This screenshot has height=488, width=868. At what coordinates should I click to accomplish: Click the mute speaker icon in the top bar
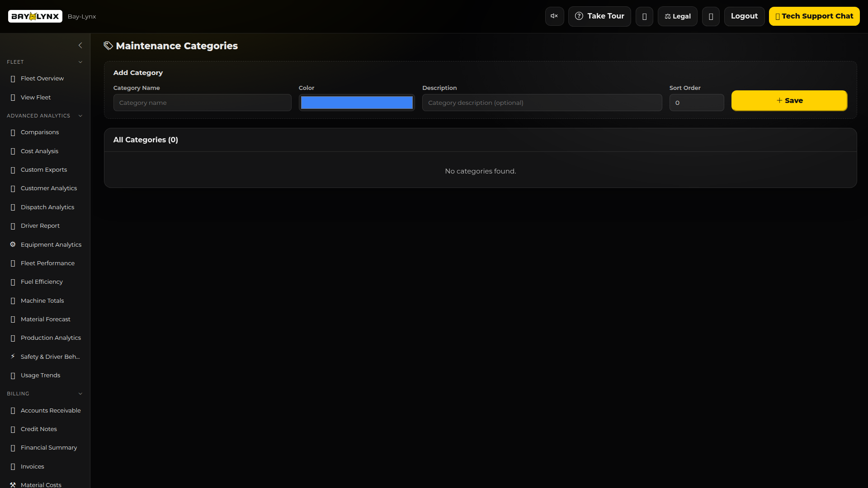pos(554,16)
